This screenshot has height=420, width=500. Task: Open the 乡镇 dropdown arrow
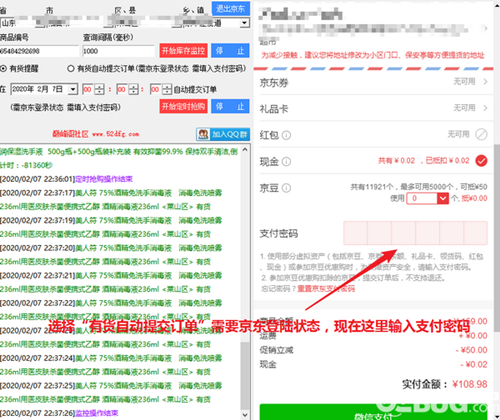pos(245,23)
